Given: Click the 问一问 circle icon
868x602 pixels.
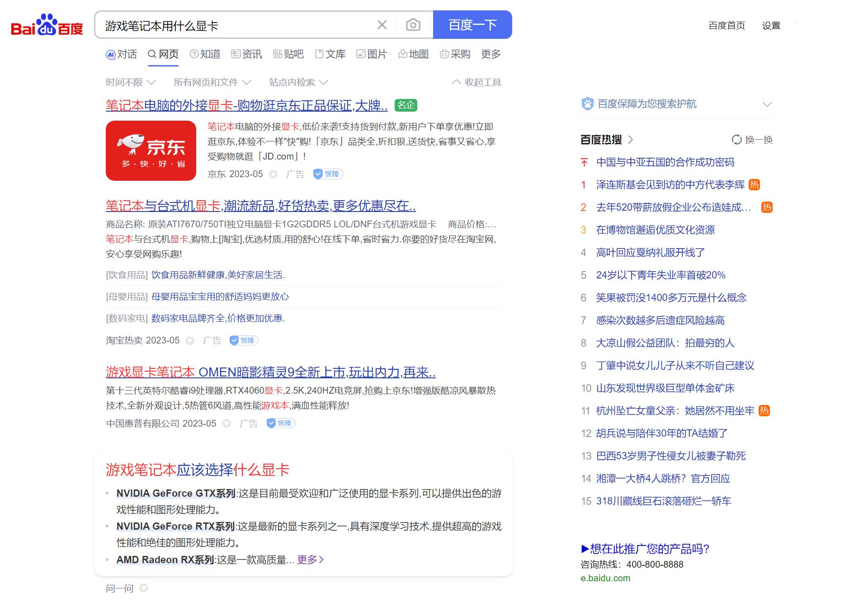Looking at the screenshot, I should 144,588.
